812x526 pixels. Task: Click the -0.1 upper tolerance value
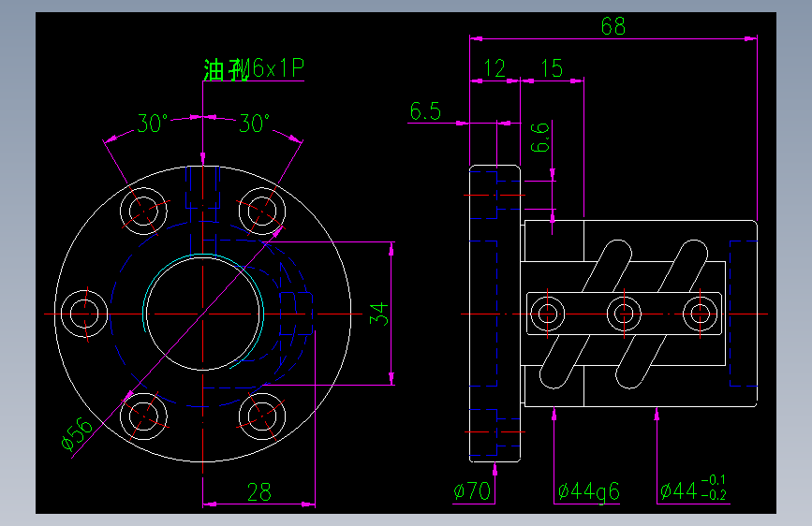[x=714, y=480]
